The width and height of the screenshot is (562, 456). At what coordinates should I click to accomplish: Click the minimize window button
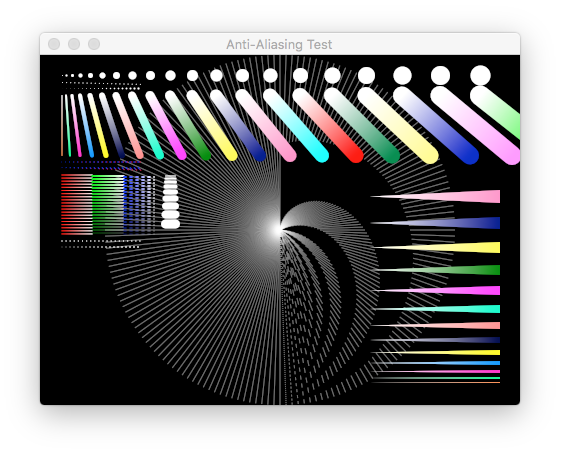[74, 44]
